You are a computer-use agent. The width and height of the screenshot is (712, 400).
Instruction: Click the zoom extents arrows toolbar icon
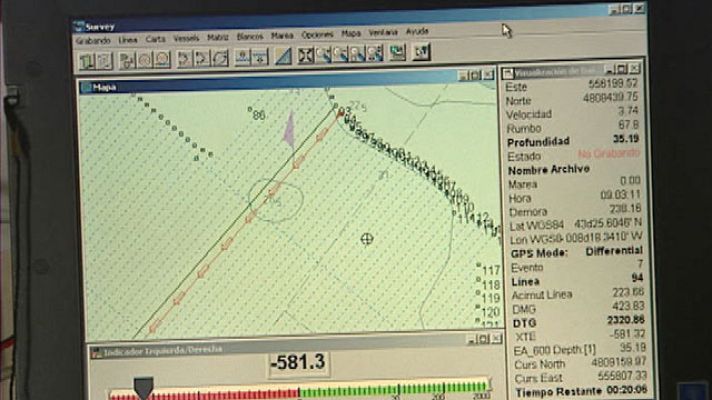(307, 56)
